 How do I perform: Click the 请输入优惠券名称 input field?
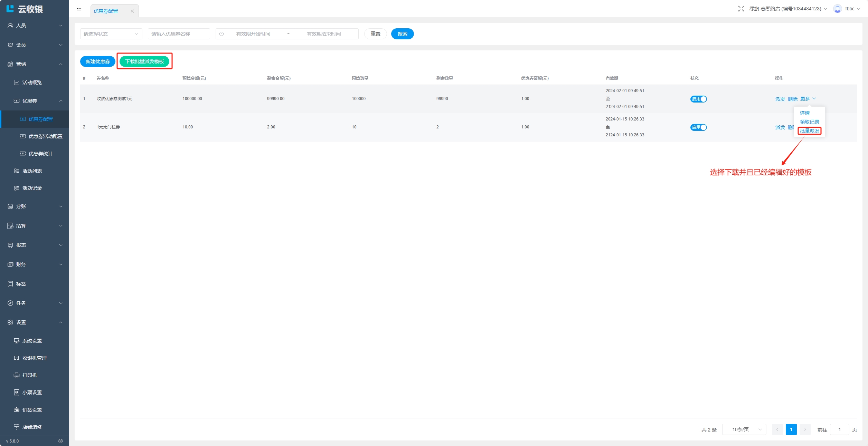pyautogui.click(x=179, y=34)
